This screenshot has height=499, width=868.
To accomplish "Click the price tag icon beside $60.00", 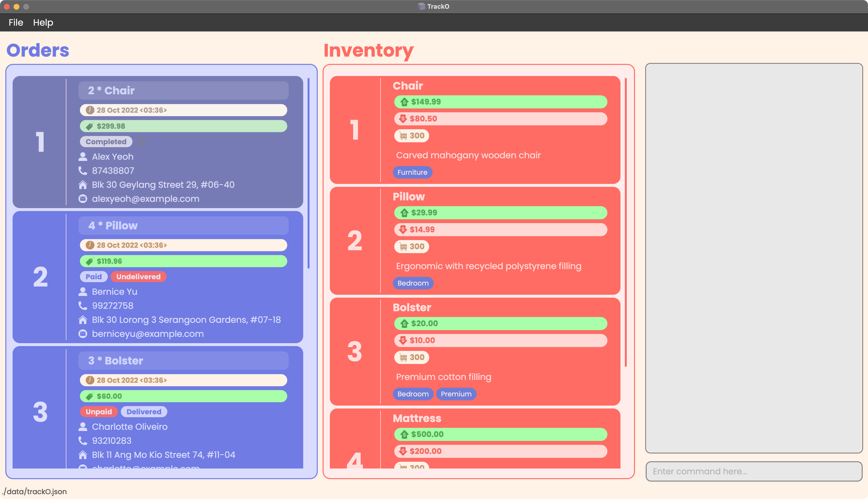I will point(90,396).
